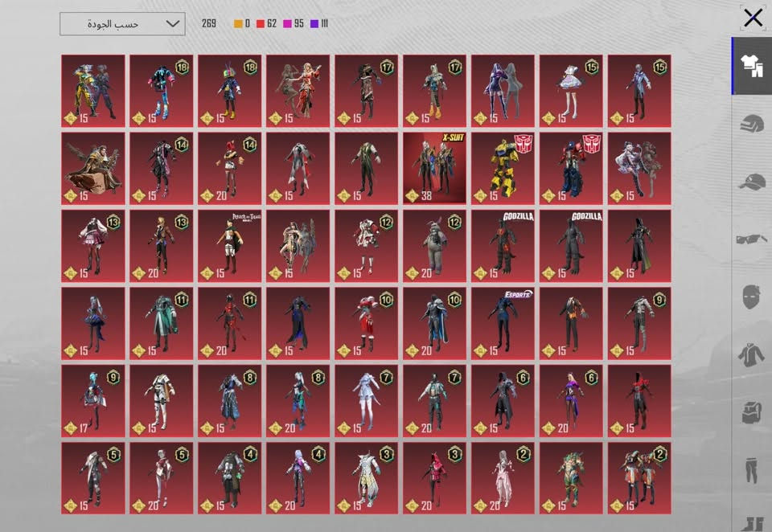Pick the dark hooded level 6 outfit
The width and height of the screenshot is (772, 532).
[503, 400]
